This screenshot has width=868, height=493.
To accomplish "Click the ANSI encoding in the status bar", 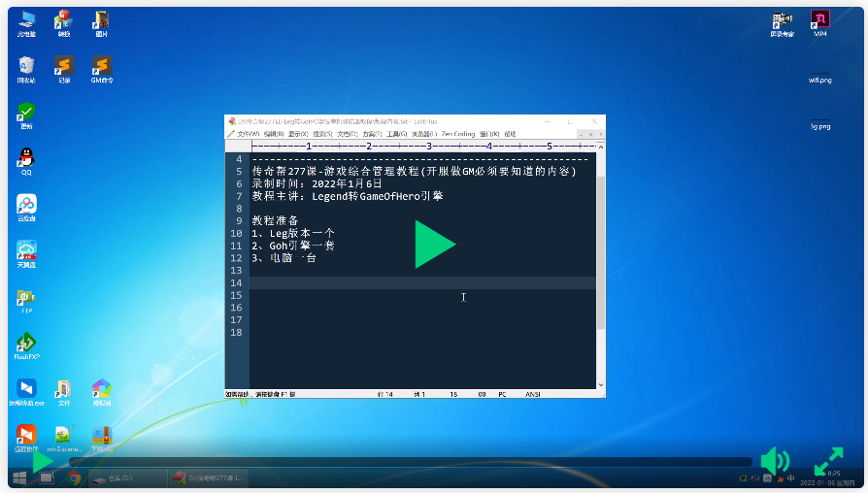I will (x=532, y=395).
